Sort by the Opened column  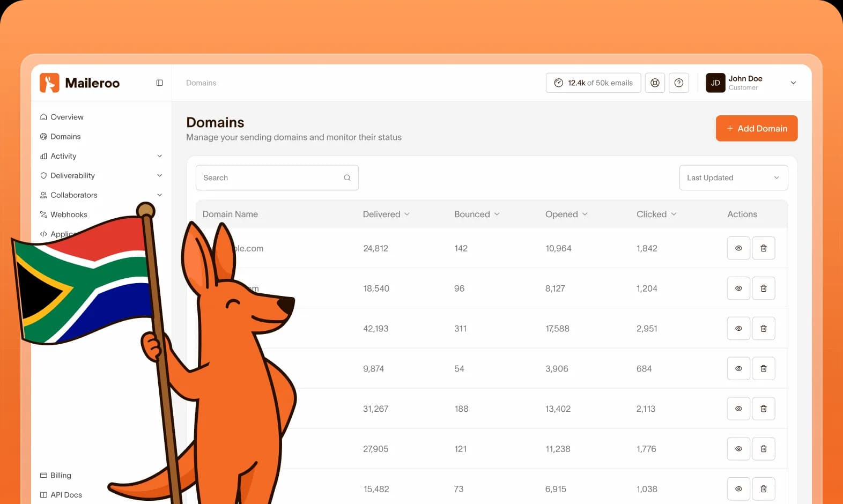pyautogui.click(x=566, y=214)
